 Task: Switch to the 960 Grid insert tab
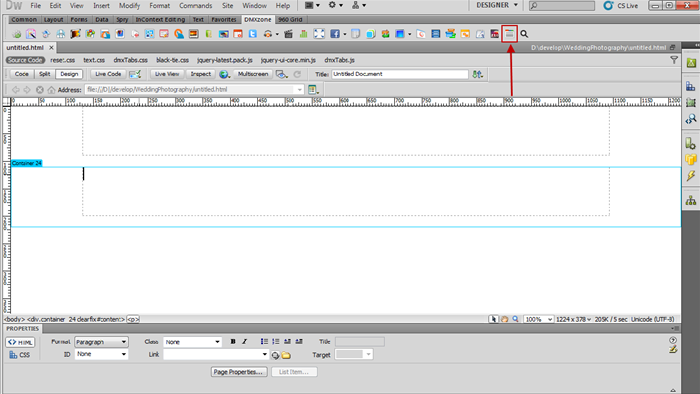click(x=290, y=20)
